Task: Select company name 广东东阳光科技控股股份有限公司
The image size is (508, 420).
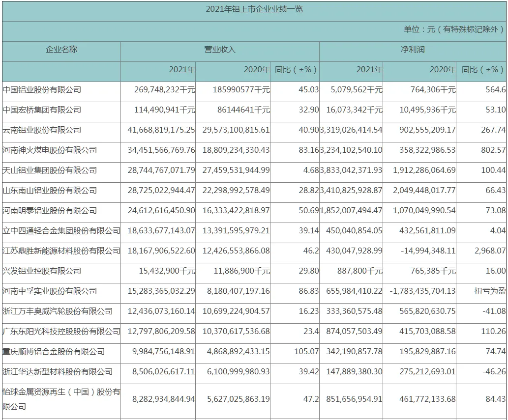Action: [61, 332]
